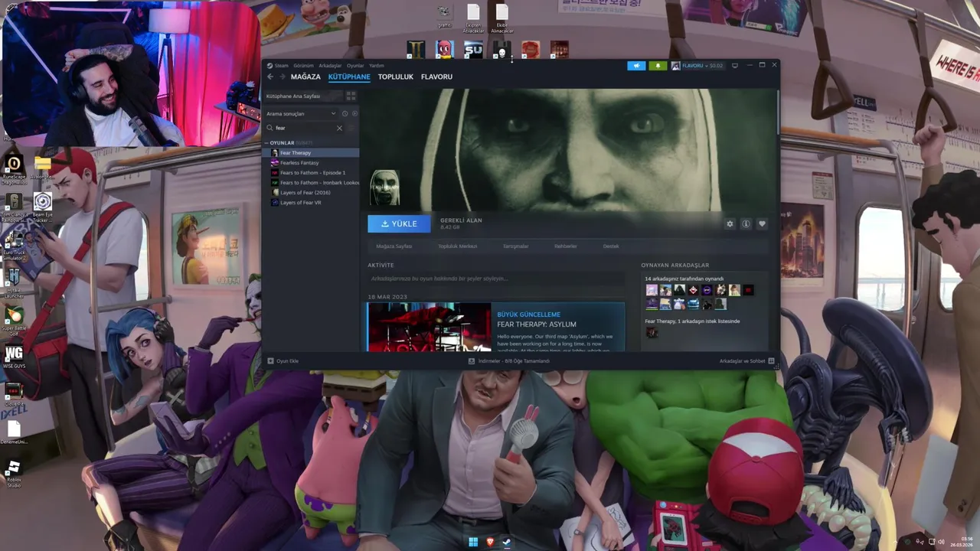Open the Destek link
The image size is (980, 551).
[x=611, y=246]
